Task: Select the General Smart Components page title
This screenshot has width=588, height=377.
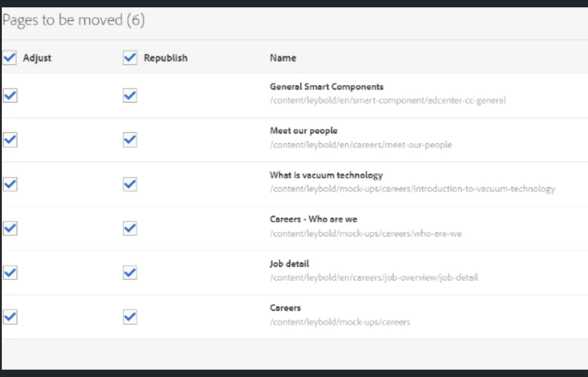Action: [326, 87]
